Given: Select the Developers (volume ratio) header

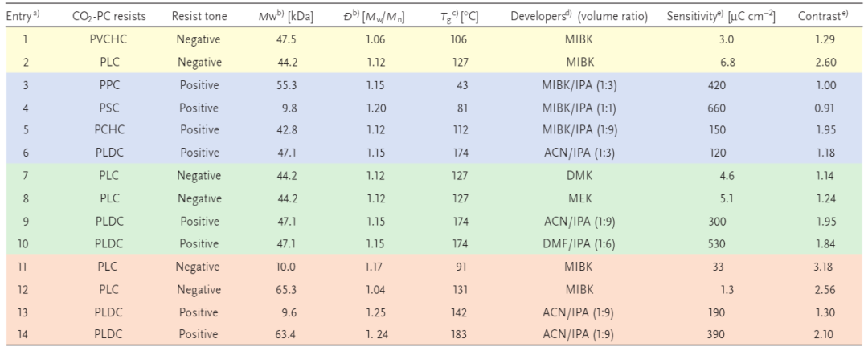Looking at the screenshot, I should pos(581,16).
